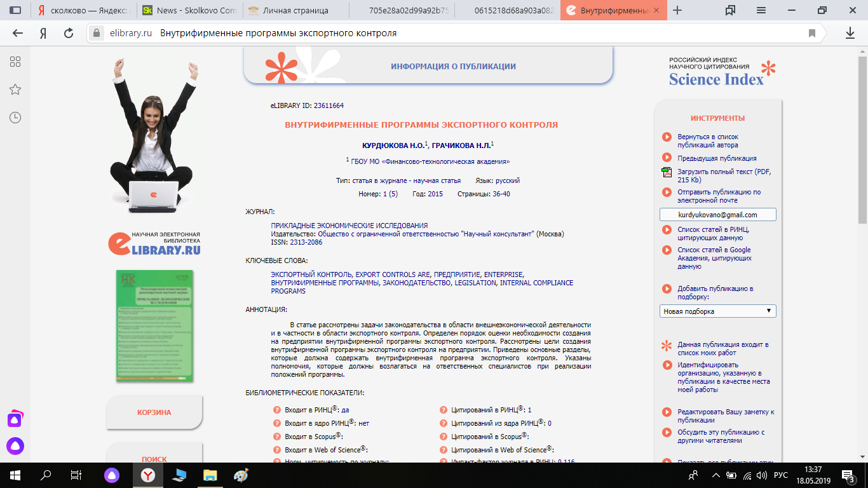Click keyword ЭКСПОРТНЫЙ КОНТРОЛЬ
This screenshot has height=488, width=868.
pyautogui.click(x=311, y=274)
